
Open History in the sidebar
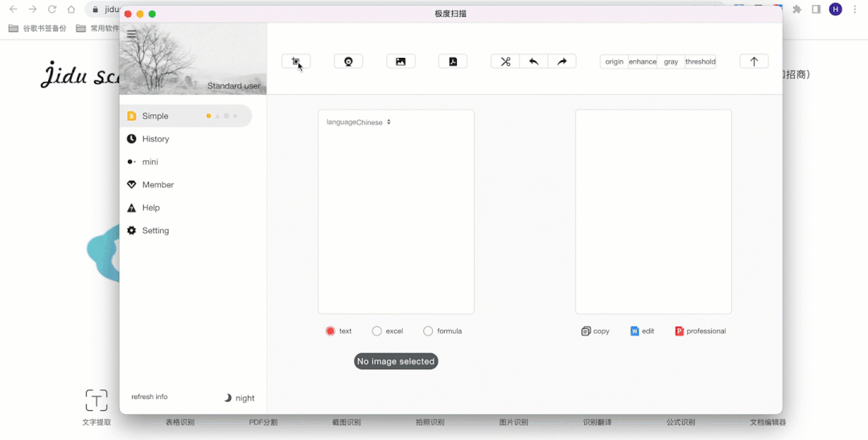pos(155,139)
